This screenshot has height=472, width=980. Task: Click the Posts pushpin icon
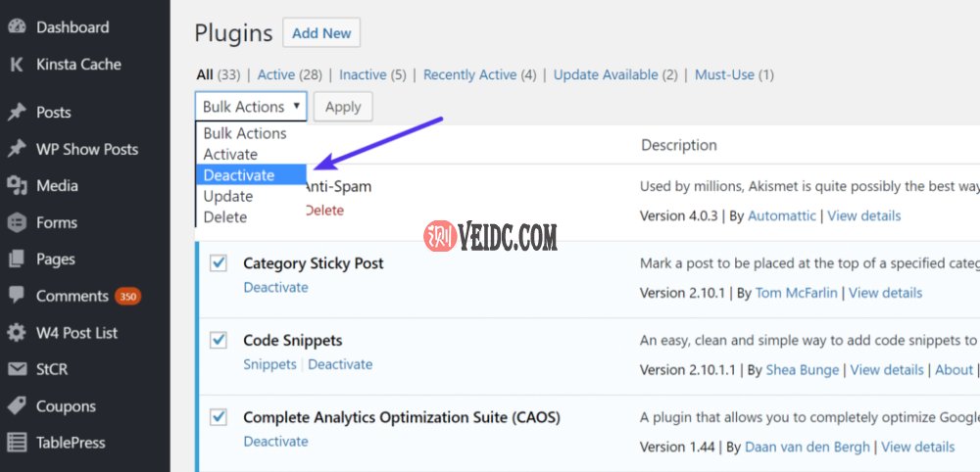point(17,113)
